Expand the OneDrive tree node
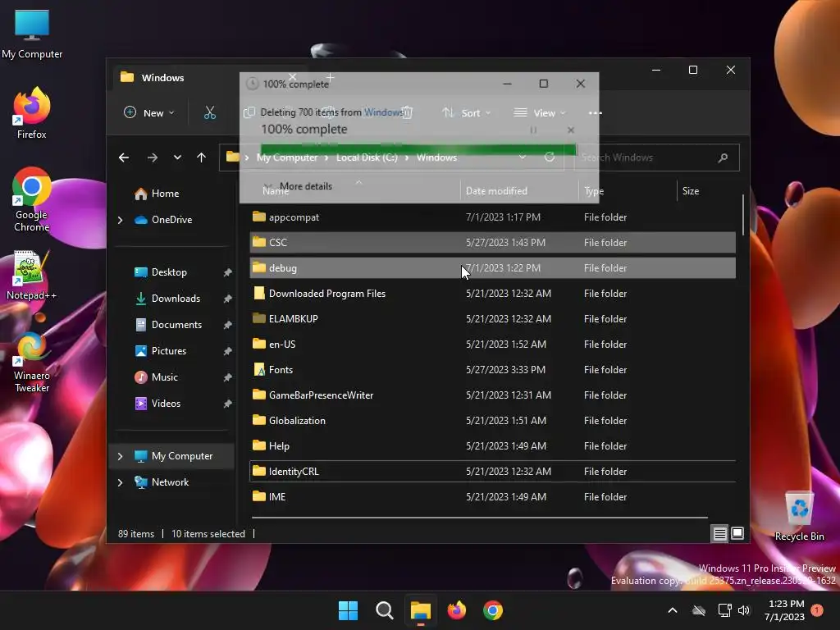Image resolution: width=840 pixels, height=630 pixels. pyautogui.click(x=120, y=220)
